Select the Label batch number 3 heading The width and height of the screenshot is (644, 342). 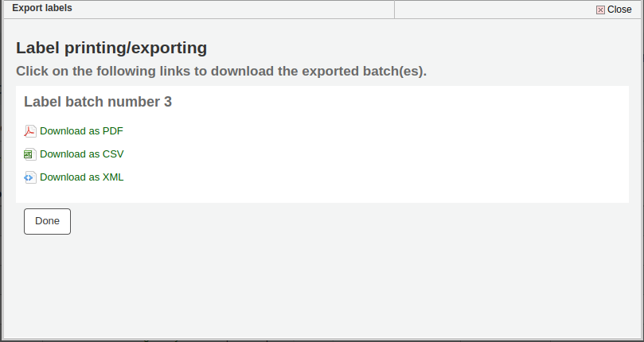[97, 102]
